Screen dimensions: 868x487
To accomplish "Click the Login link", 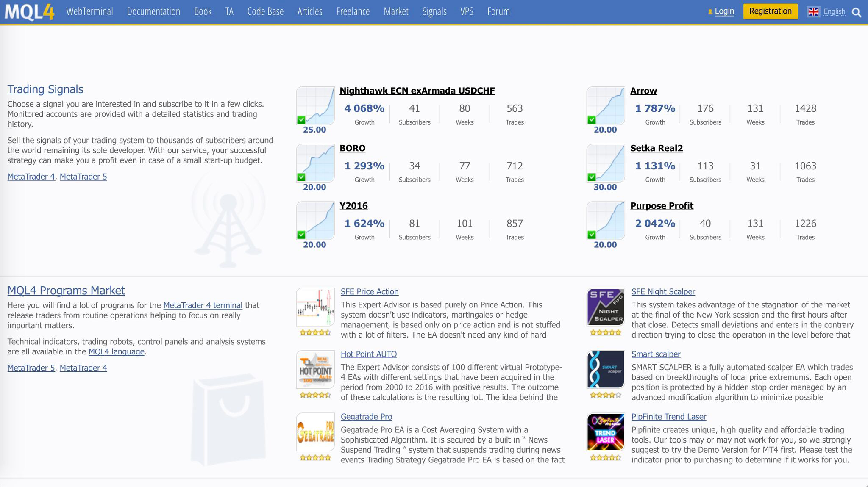I will point(724,11).
